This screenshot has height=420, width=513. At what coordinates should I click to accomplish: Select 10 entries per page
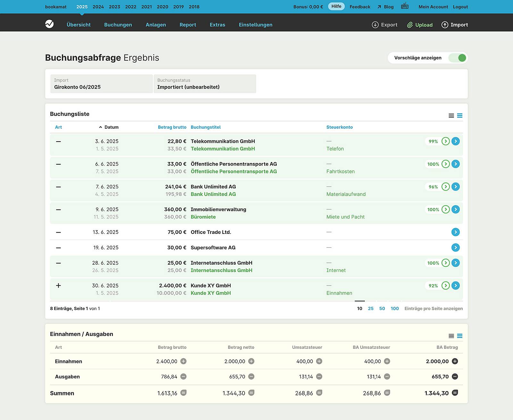pos(360,308)
